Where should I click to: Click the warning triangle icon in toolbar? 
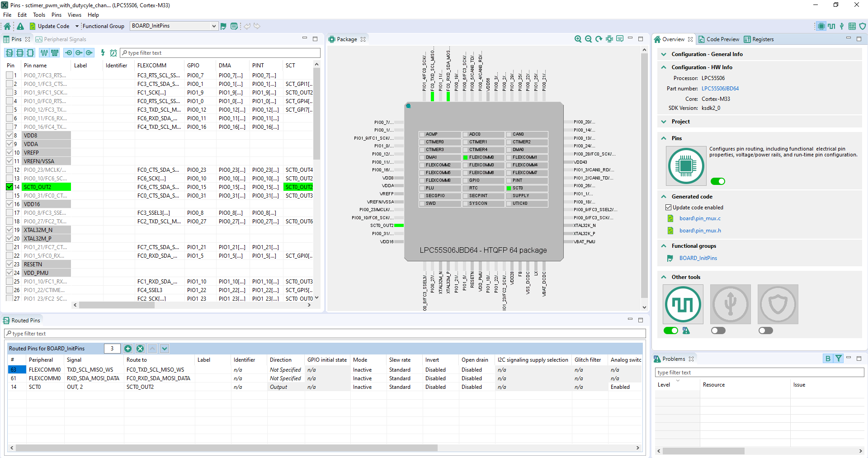pyautogui.click(x=20, y=26)
